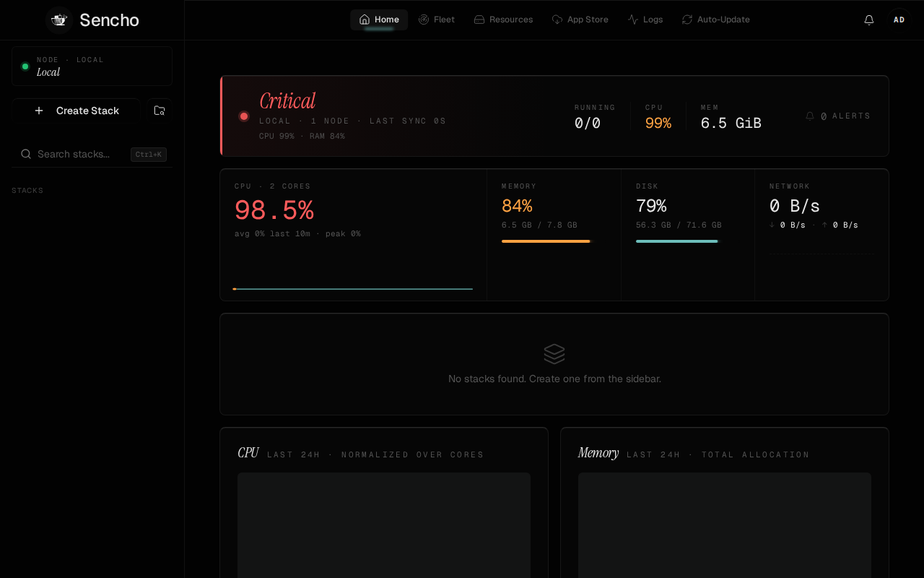Screen dimensions: 924x578
Task: Click '6.5 GB / 7.8 GB' memory text
Action: 539,225
